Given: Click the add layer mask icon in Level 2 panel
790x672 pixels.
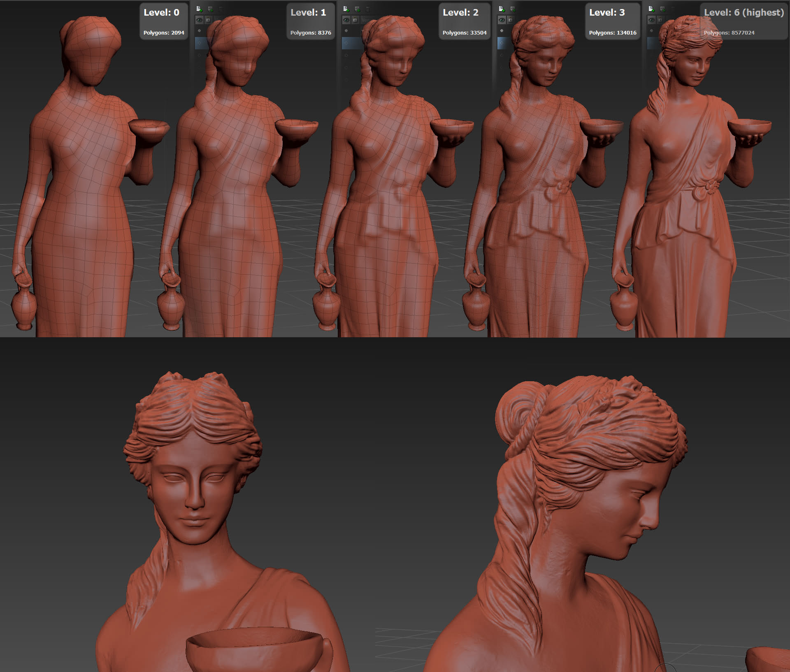Looking at the screenshot, I should pos(357,9).
